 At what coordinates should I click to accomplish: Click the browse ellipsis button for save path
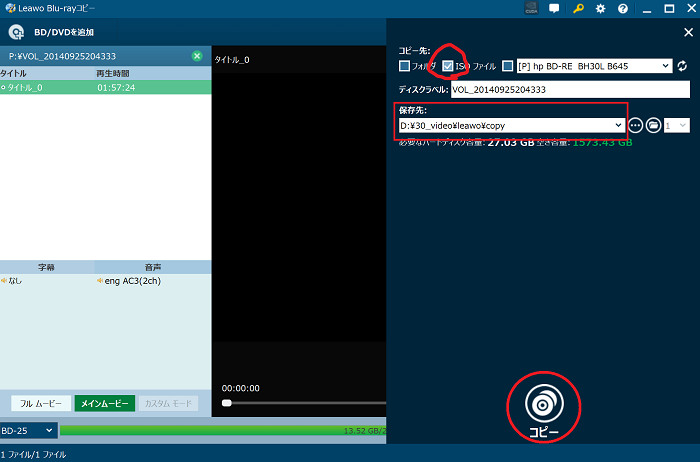[x=635, y=125]
